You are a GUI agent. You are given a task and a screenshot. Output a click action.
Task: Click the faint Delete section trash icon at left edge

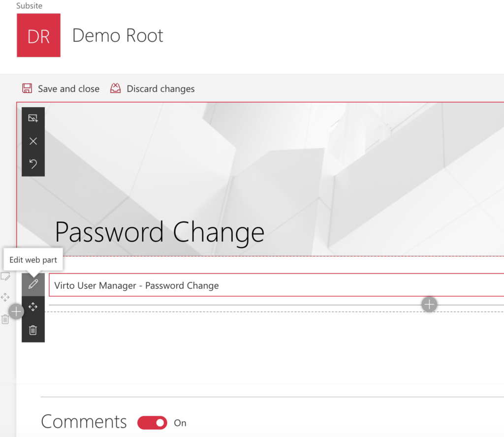(x=5, y=320)
